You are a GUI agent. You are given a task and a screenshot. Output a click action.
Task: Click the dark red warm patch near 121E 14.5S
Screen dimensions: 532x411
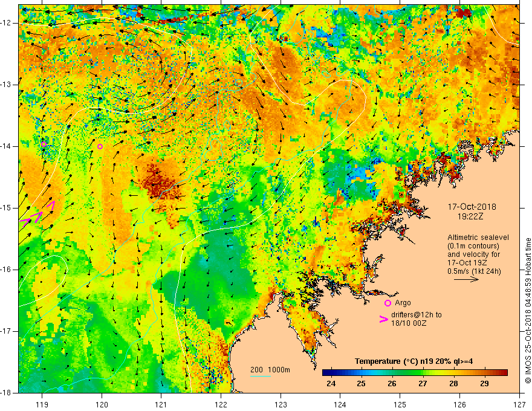[160, 181]
